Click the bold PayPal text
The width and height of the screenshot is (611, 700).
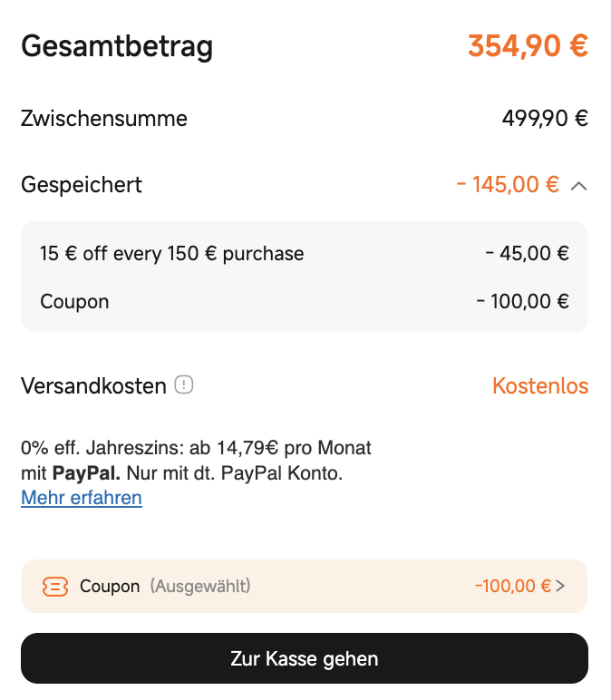pos(86,473)
